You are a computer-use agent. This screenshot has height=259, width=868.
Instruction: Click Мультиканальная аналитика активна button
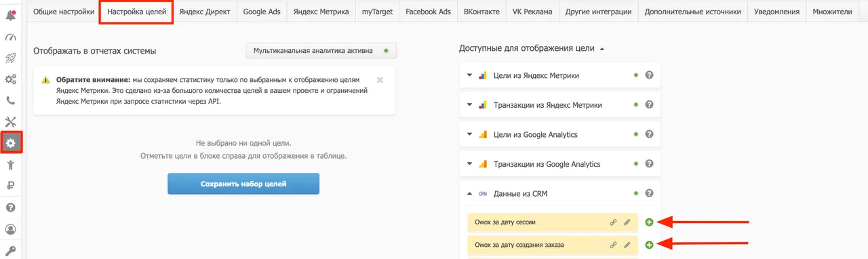point(321,51)
